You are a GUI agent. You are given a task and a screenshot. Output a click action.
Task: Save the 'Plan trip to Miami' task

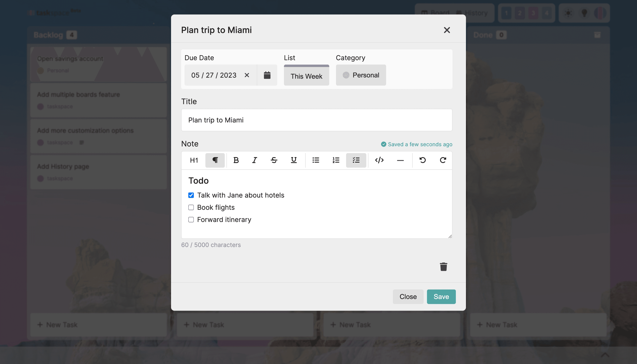click(441, 296)
